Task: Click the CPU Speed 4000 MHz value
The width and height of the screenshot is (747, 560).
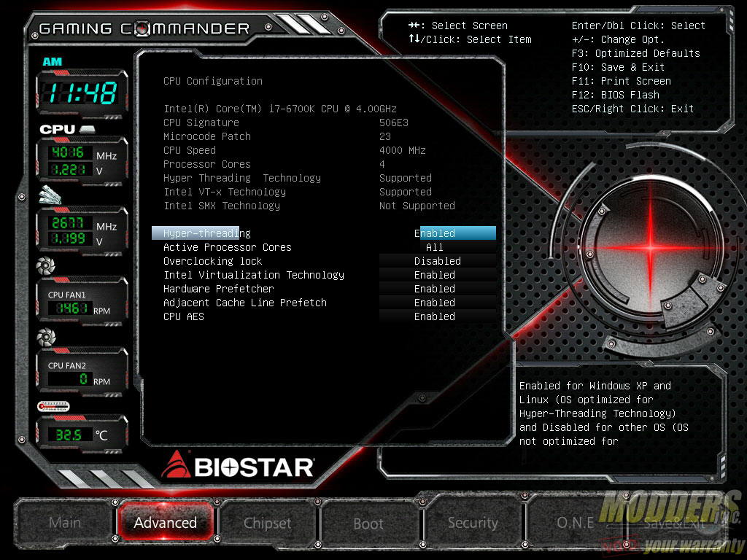Action: click(402, 150)
